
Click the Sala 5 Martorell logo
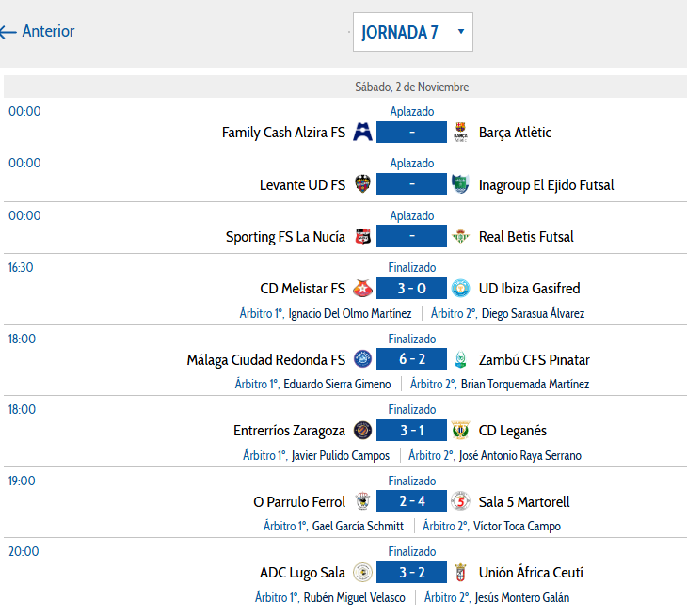[x=460, y=502]
